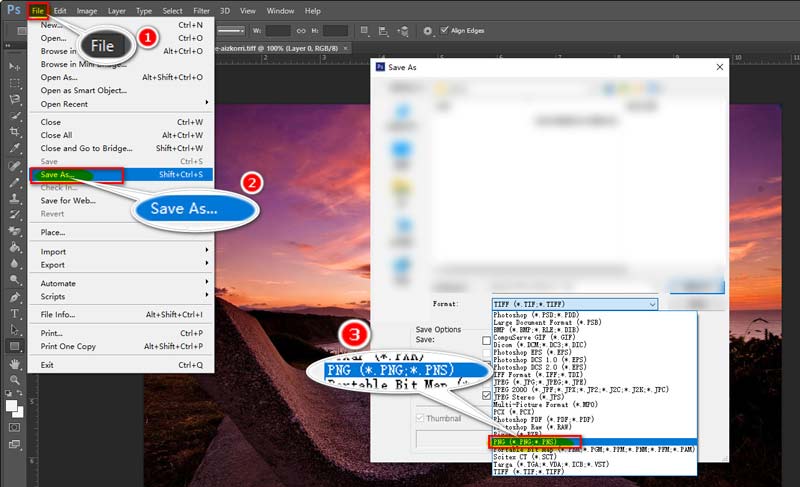Select the Eraser tool
The image size is (800, 487).
point(14,231)
